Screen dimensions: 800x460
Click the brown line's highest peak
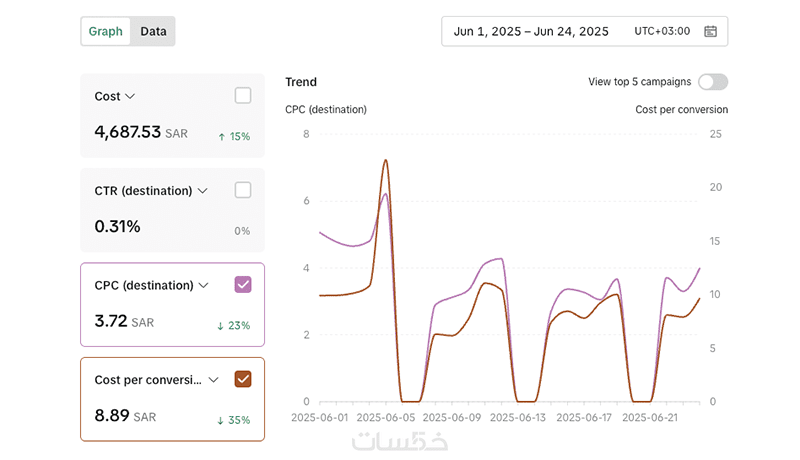click(x=385, y=160)
